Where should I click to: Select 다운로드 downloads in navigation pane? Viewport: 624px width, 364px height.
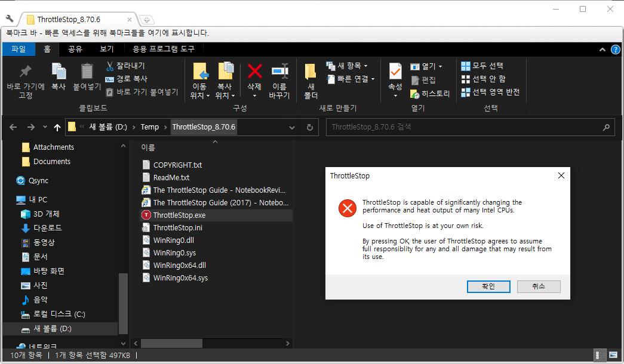click(47, 229)
